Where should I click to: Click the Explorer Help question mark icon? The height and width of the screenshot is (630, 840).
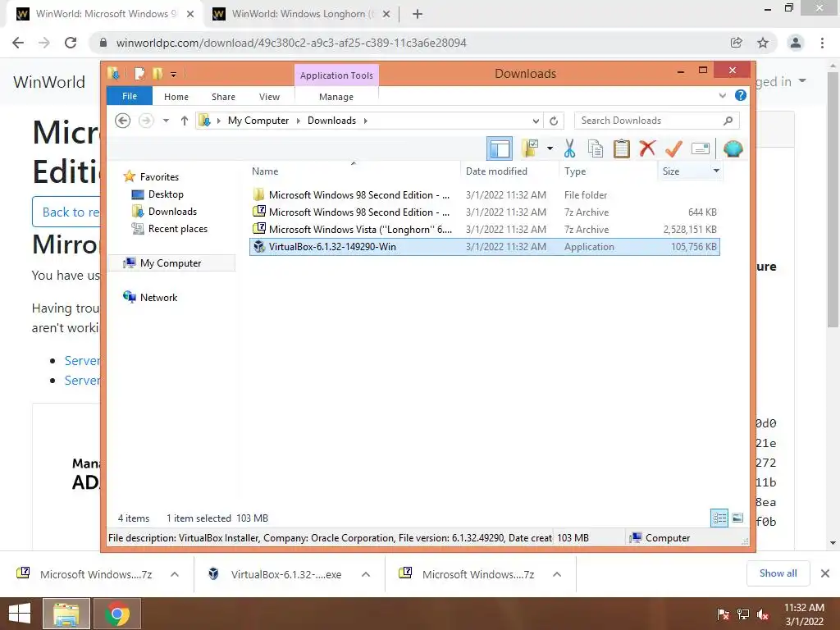click(741, 95)
